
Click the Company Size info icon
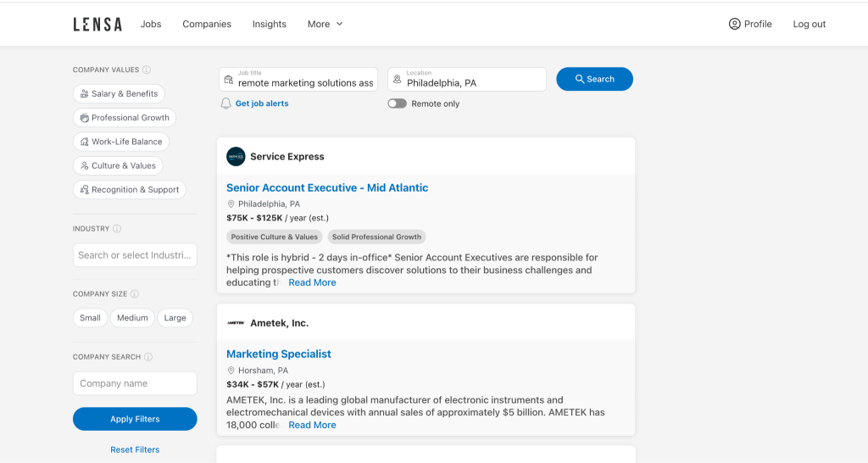click(135, 294)
